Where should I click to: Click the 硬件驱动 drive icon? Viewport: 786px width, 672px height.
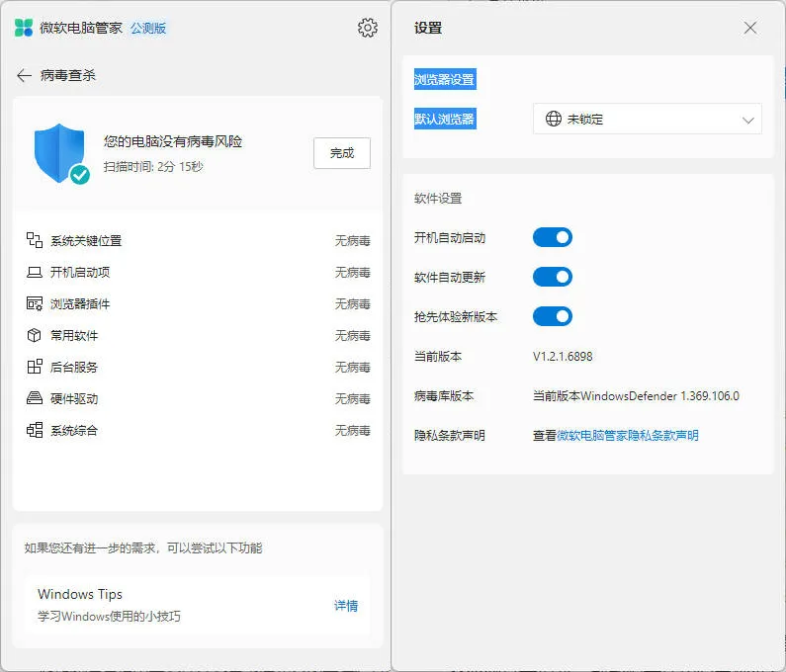[x=34, y=398]
